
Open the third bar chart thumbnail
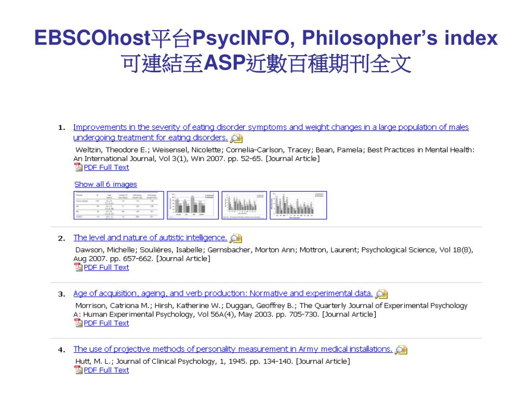pos(244,205)
